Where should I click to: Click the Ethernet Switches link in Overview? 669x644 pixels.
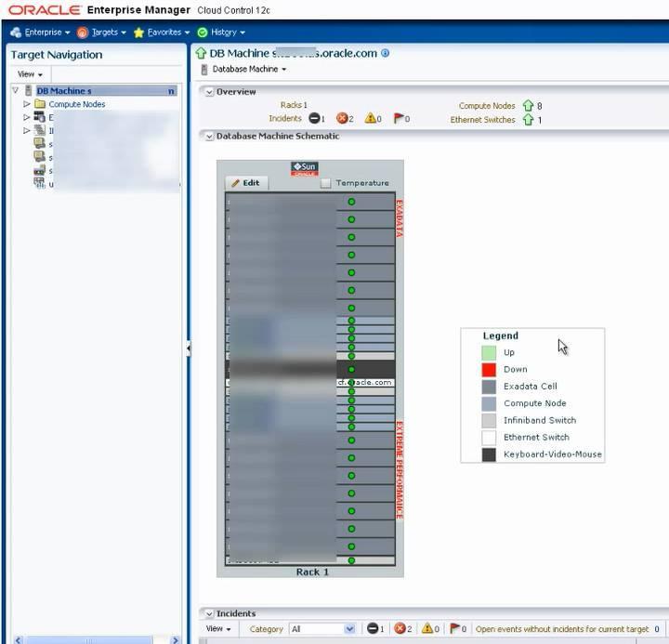[482, 120]
